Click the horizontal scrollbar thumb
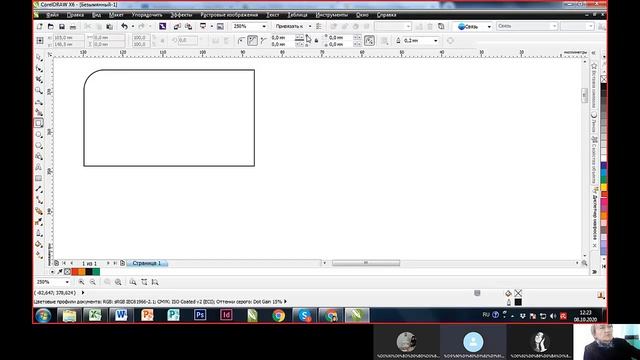This screenshot has height=360, width=640. pyautogui.click(x=366, y=263)
